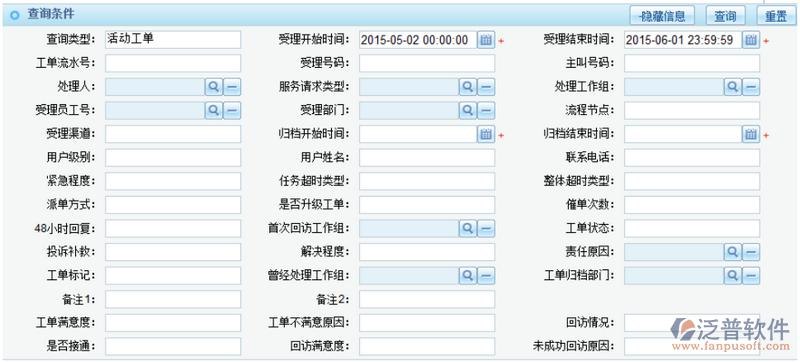Open the 工单状态 selection field
Screen dimensions: 800x362
click(692, 228)
